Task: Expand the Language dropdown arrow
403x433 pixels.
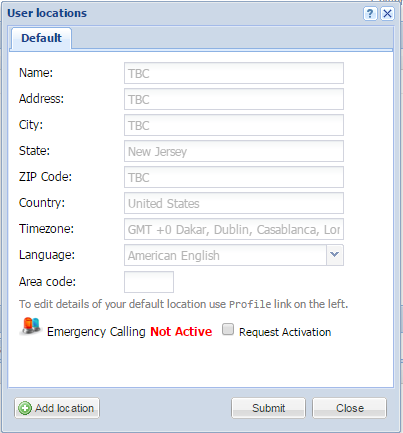Action: point(335,255)
